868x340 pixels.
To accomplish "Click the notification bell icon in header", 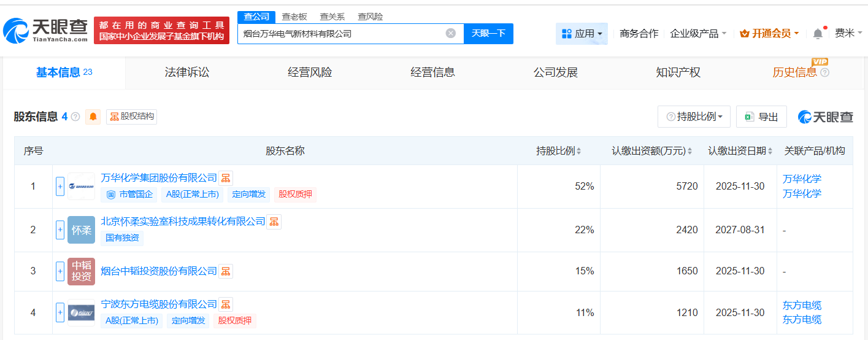I will tap(818, 34).
